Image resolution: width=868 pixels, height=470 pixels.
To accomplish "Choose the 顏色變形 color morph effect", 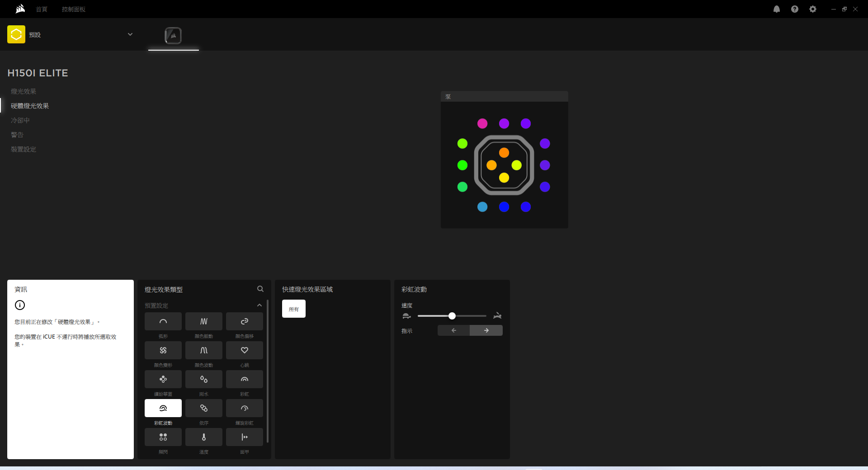I will (163, 350).
